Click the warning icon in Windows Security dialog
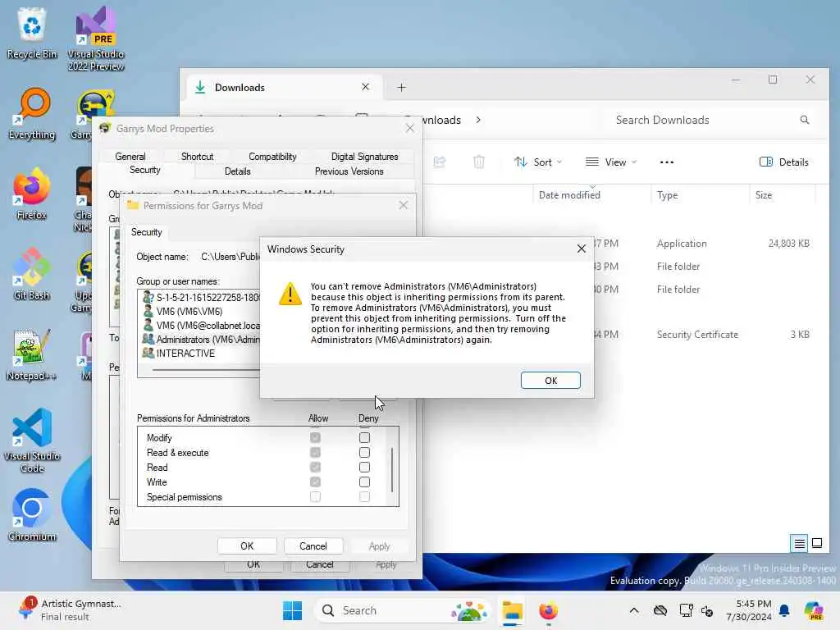Viewport: 840px width, 630px height. coord(290,294)
